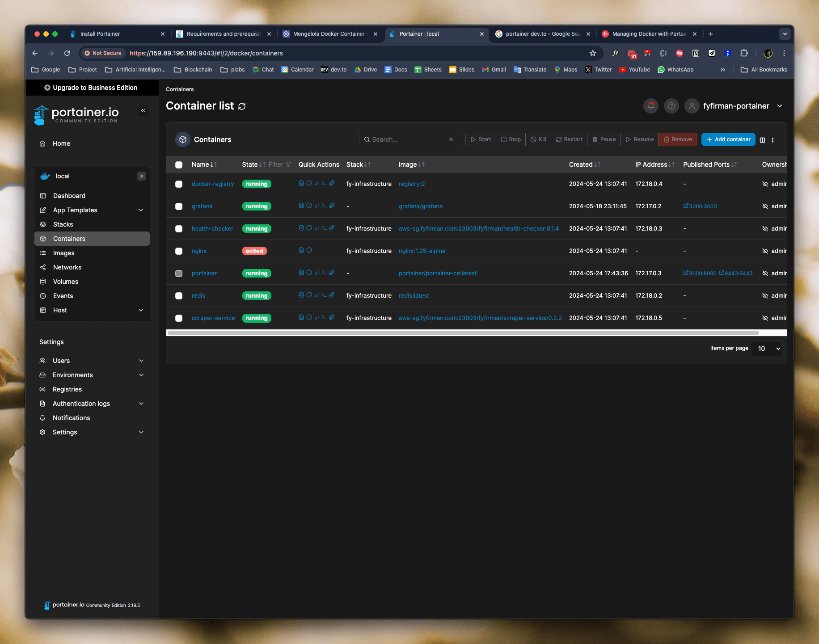Screen dimensions: 819x644
Task: Check the health-checker container checkbox
Action: (179, 228)
